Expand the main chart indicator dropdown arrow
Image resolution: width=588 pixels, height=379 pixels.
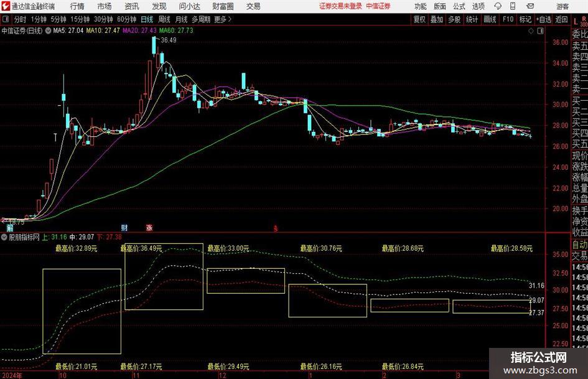[x=48, y=30]
